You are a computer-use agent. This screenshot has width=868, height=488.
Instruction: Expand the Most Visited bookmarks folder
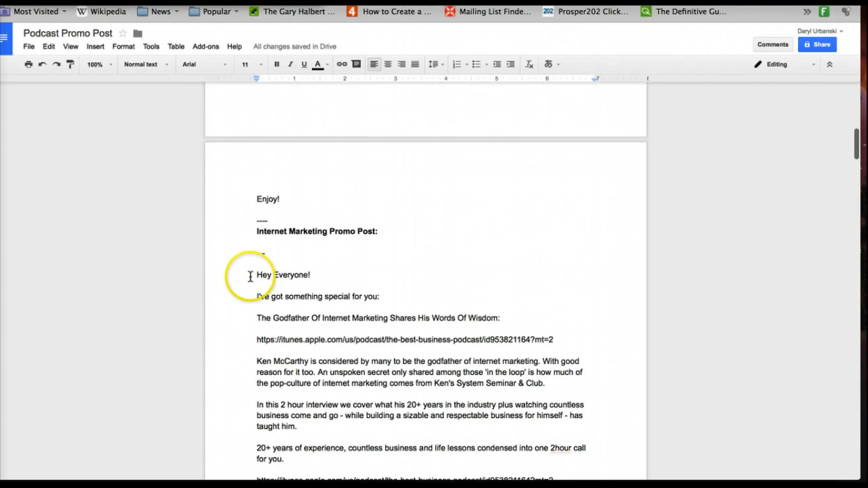pos(34,11)
